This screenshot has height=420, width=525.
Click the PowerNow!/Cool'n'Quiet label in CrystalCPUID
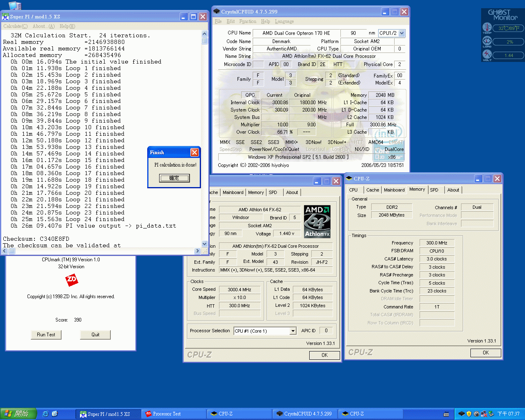coord(274,149)
